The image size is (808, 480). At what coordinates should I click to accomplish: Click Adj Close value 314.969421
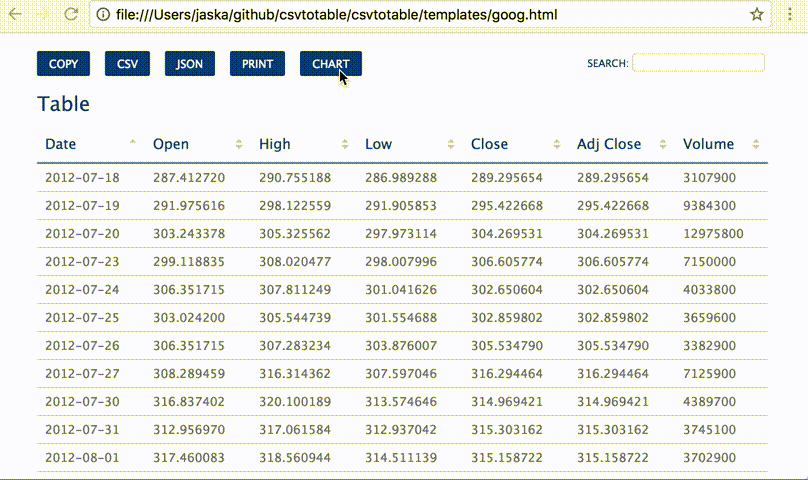(613, 401)
